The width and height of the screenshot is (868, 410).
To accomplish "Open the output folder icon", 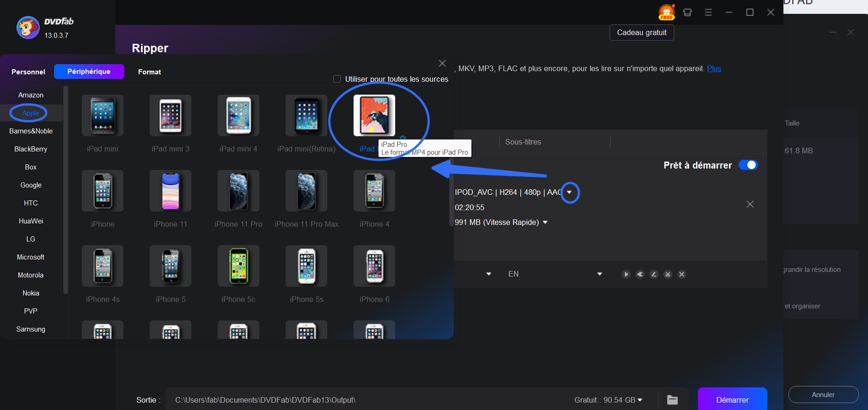I will coord(672,400).
